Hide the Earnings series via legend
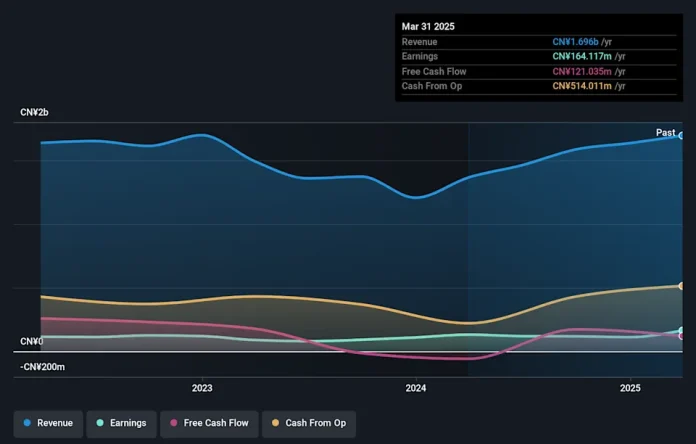696x444 pixels. [121, 423]
